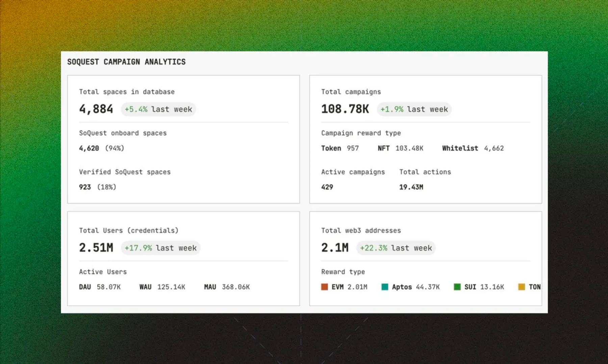Screen dimensions: 608x364
Task: Select the SOQUEST CAMPAIGN ANALYTICS heading
Action: pyautogui.click(x=126, y=62)
